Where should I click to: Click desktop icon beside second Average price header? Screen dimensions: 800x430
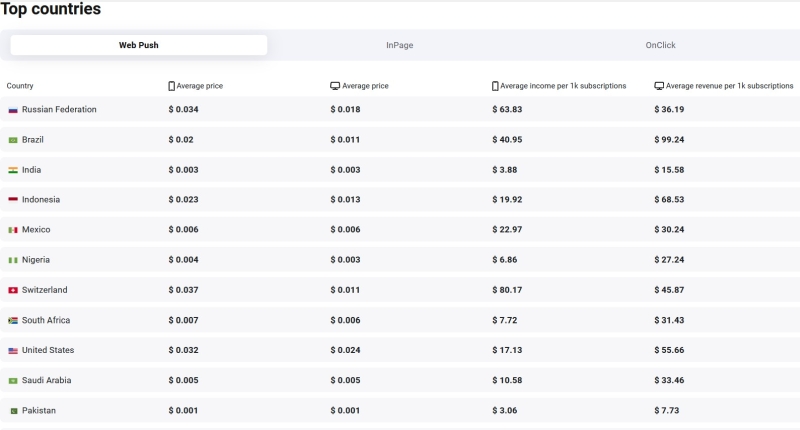pos(335,86)
